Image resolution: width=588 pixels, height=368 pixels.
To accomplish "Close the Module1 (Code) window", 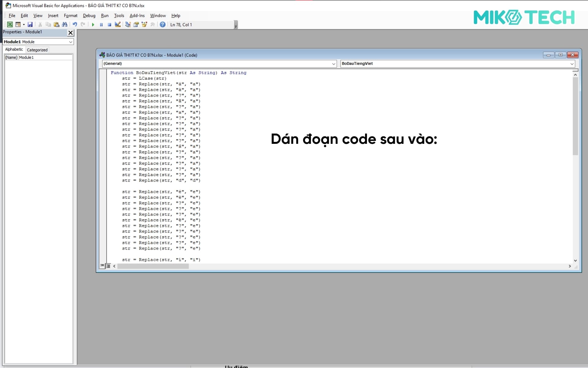I will coord(572,55).
